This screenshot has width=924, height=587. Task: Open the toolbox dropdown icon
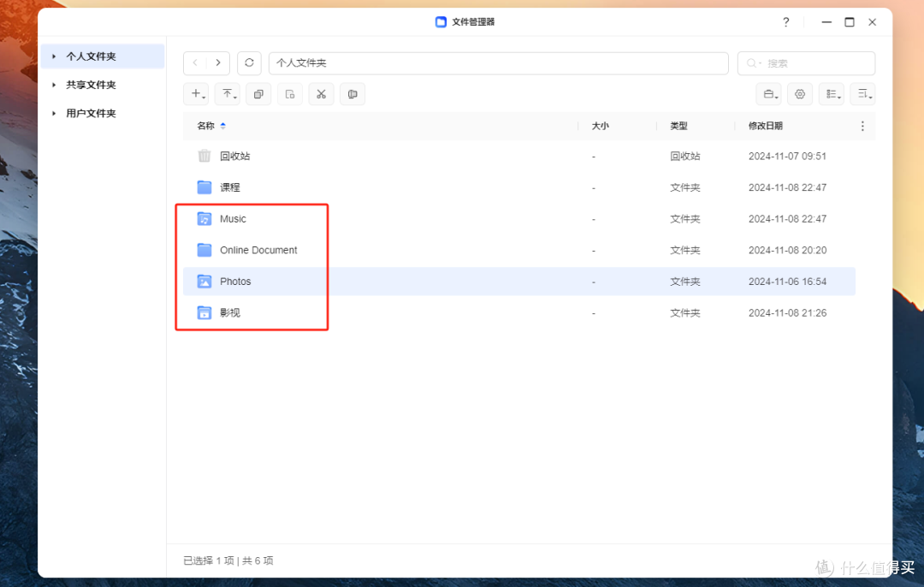point(768,94)
